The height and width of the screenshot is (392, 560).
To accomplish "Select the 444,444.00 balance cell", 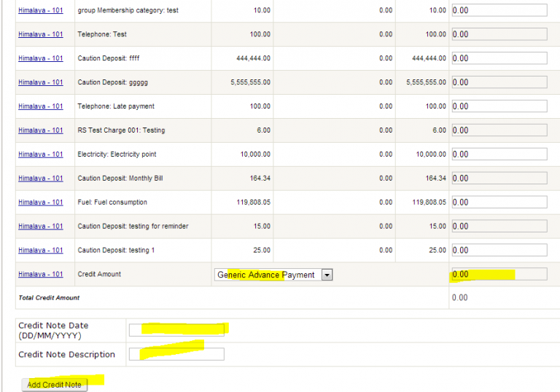I will 429,58.
